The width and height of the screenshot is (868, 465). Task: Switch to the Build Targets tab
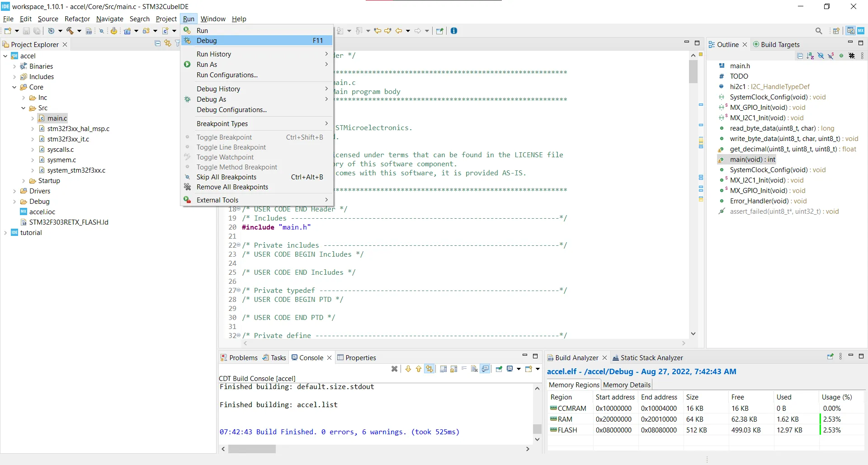pyautogui.click(x=776, y=44)
